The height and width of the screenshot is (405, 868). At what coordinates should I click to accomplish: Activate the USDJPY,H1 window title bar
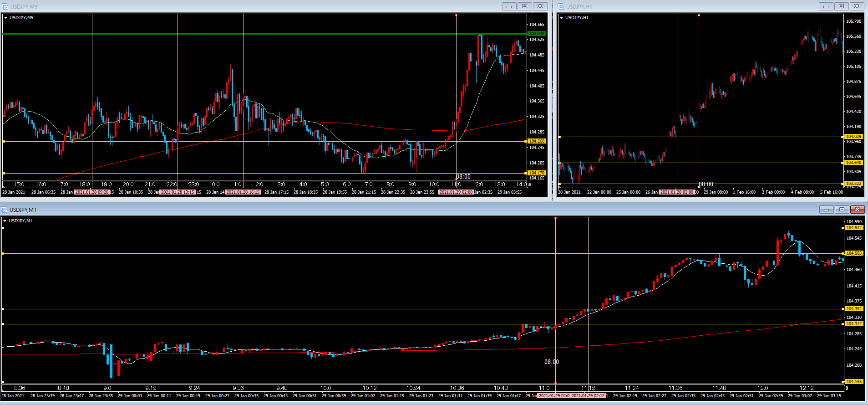click(683, 6)
